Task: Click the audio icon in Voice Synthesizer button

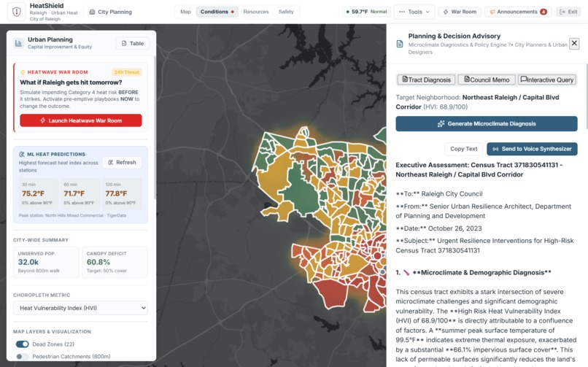Action: point(495,149)
